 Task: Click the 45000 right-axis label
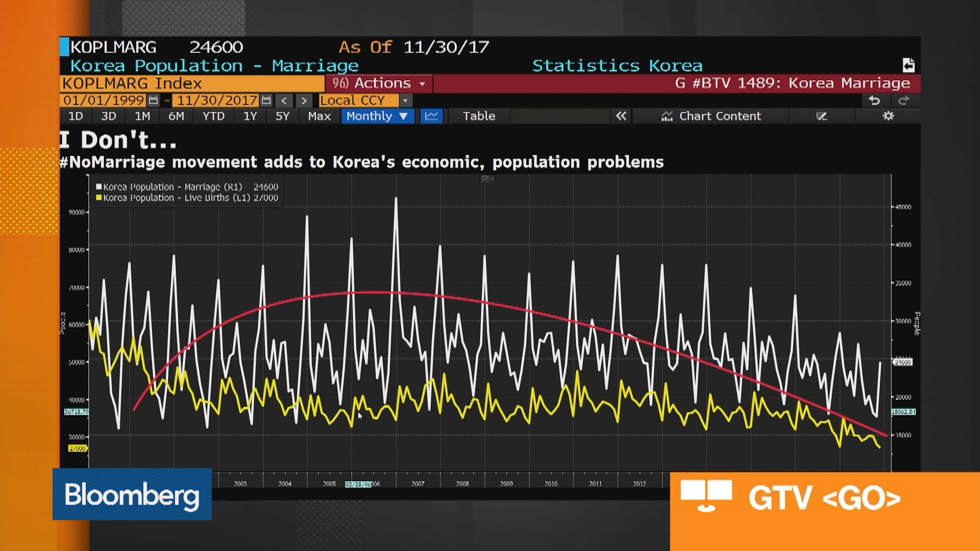[903, 207]
